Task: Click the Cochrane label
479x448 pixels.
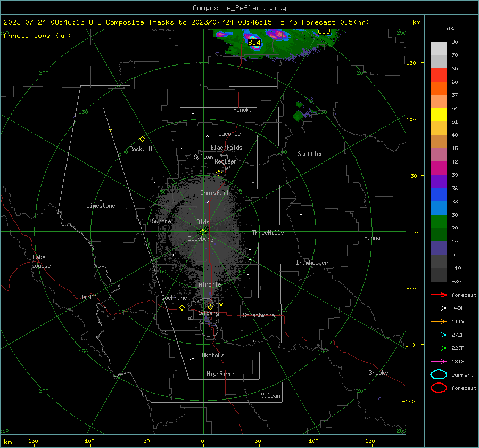Action: point(174,298)
